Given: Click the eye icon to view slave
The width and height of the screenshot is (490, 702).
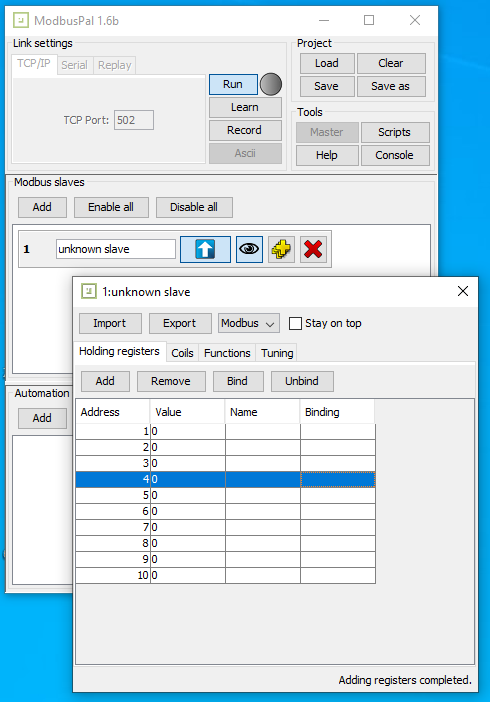Looking at the screenshot, I should click(249, 249).
